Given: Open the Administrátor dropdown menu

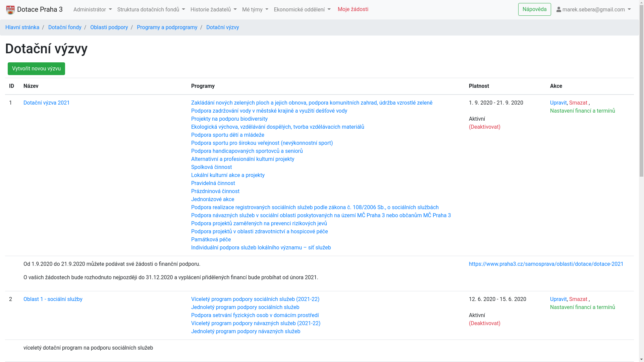Looking at the screenshot, I should click(93, 10).
